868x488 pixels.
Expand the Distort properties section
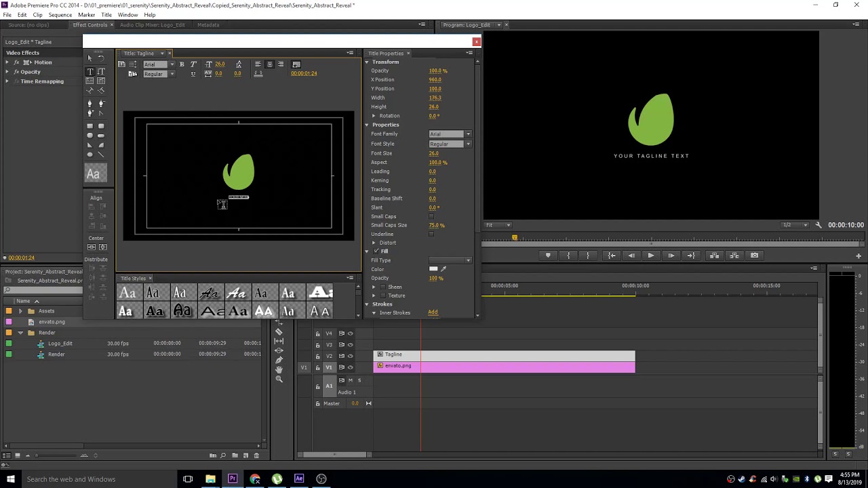[374, 243]
